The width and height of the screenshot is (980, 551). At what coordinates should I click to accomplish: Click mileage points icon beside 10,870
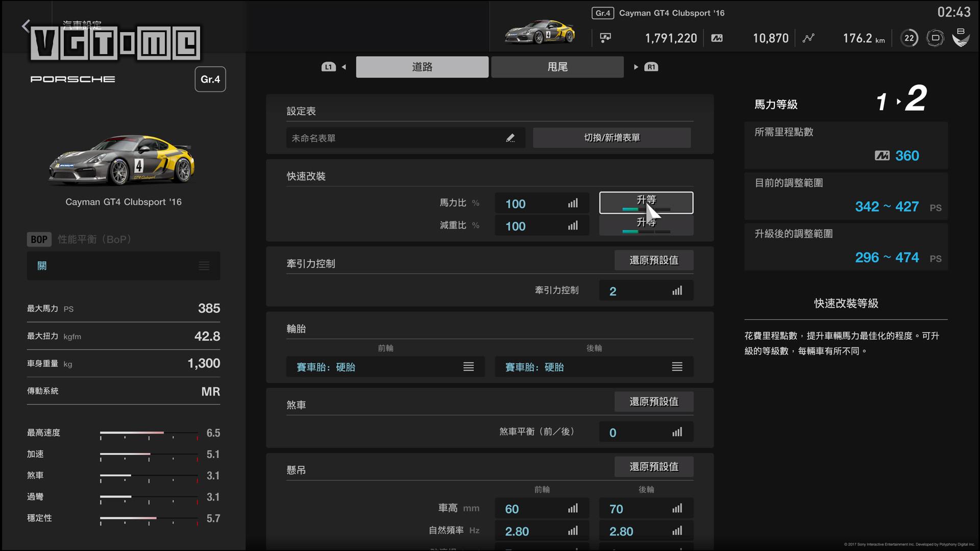point(717,38)
